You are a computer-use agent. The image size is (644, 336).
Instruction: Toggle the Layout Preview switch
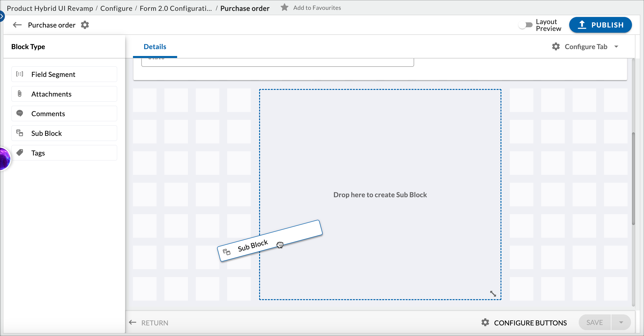[x=525, y=25]
